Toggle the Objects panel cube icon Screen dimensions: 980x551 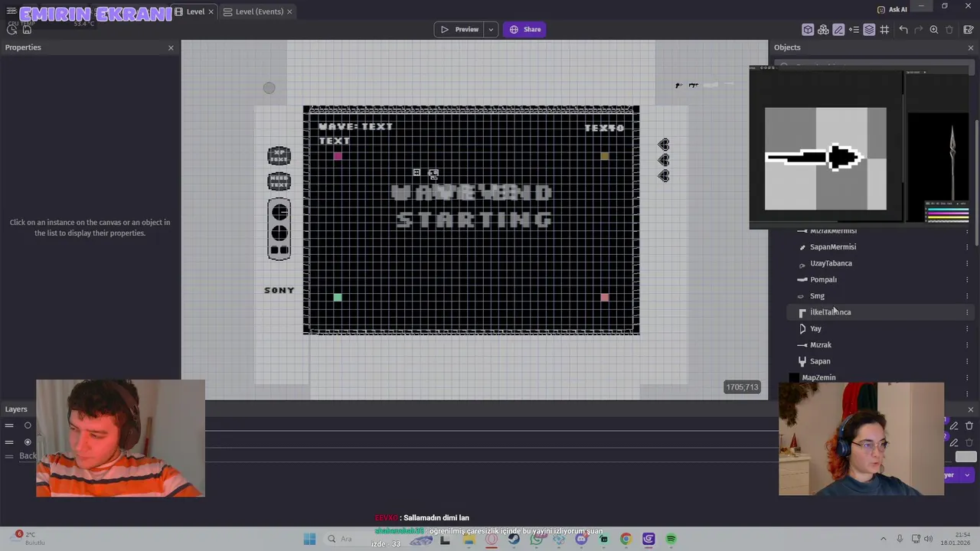(x=808, y=29)
